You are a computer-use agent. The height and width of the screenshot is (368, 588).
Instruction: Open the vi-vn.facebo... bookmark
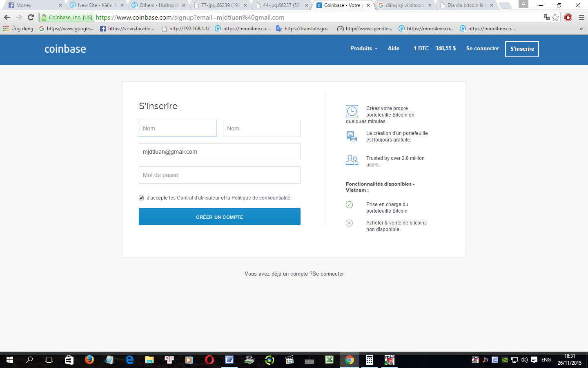[x=127, y=29]
